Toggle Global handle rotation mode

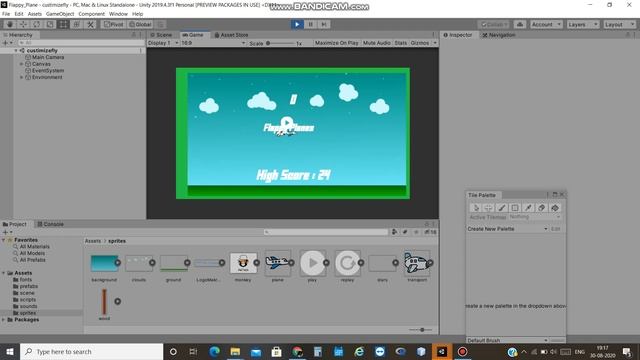click(x=140, y=24)
